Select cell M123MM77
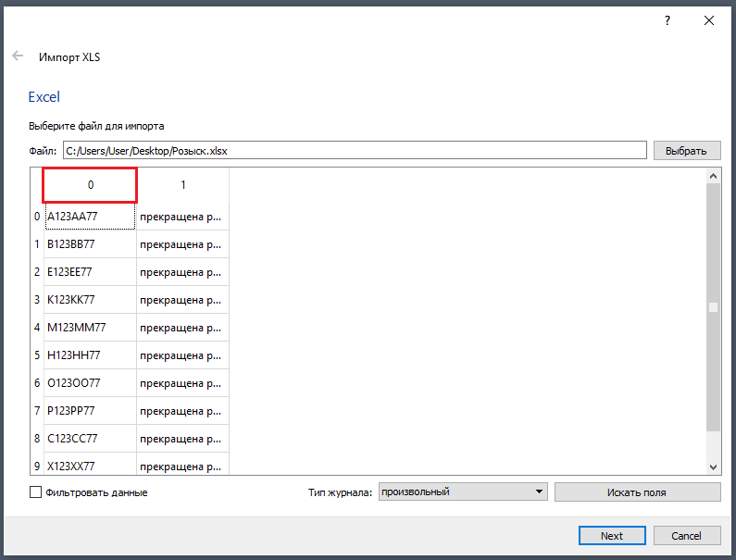Image resolution: width=736 pixels, height=560 pixels. pos(90,328)
